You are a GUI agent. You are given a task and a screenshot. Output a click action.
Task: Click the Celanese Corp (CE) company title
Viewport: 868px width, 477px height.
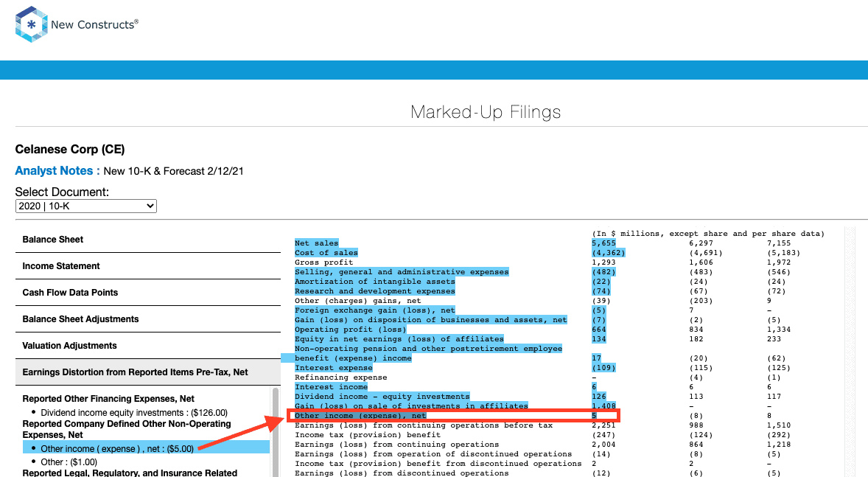pos(70,150)
